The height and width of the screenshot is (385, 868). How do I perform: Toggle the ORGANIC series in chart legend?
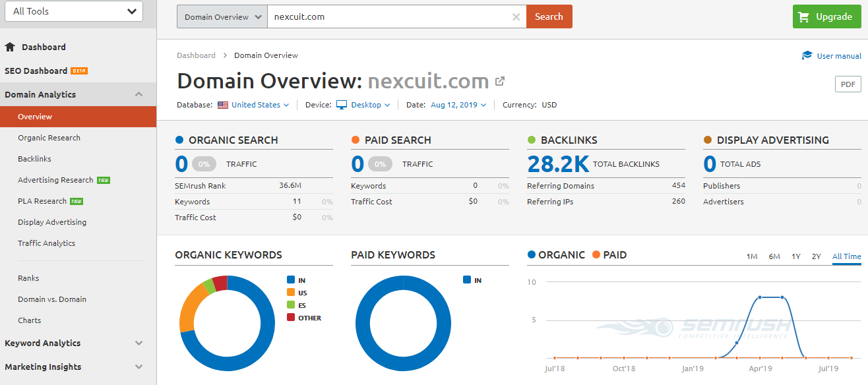pos(556,254)
